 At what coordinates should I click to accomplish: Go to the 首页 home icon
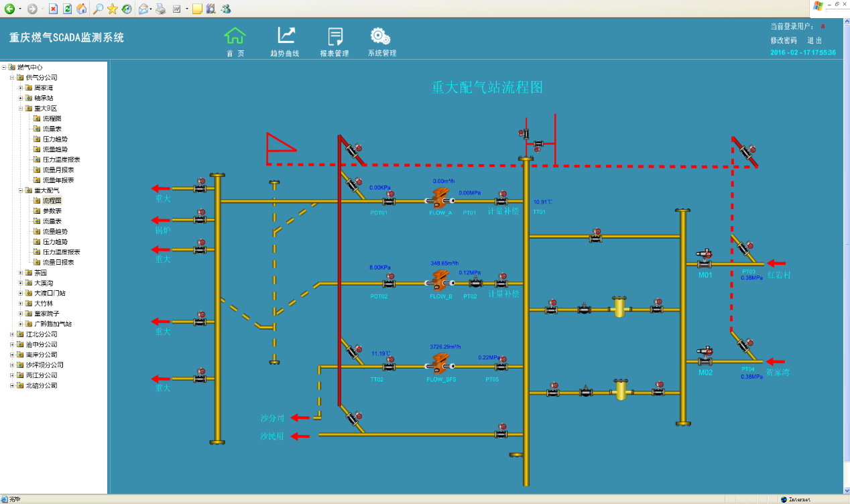pos(235,36)
